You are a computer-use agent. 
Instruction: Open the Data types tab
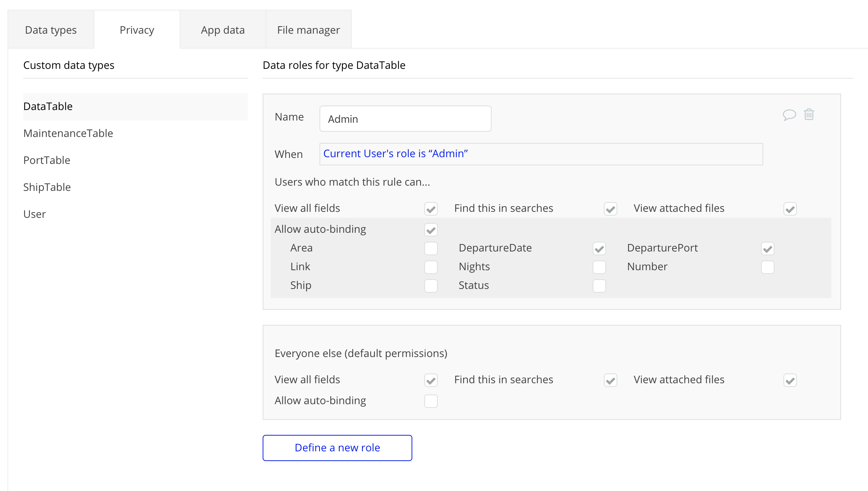pyautogui.click(x=51, y=30)
